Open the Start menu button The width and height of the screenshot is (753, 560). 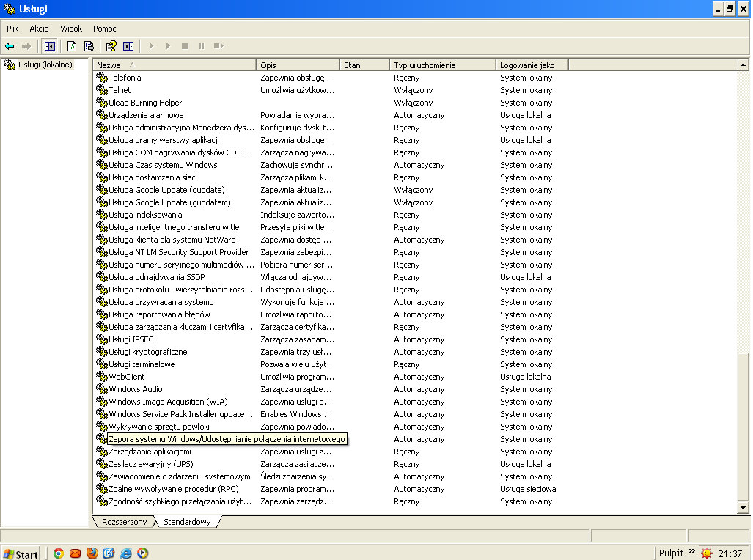21,553
